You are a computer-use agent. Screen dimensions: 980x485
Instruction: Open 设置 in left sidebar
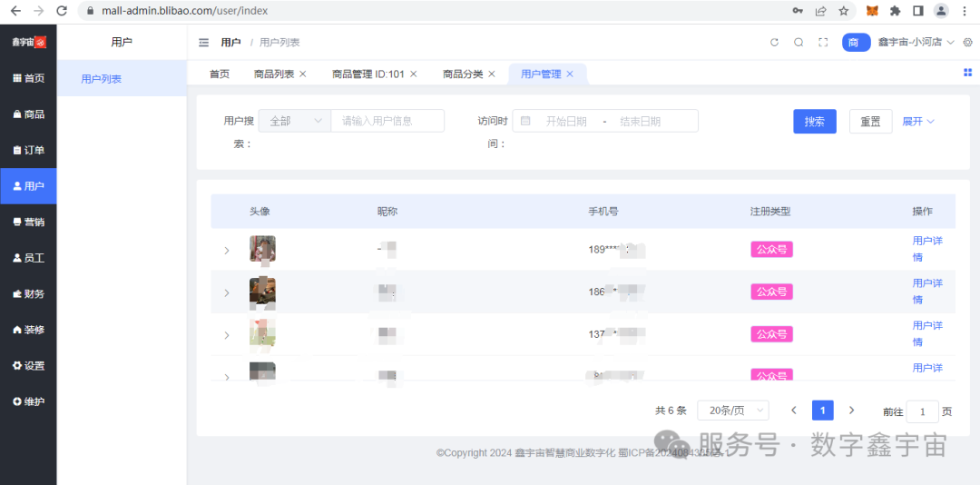click(28, 366)
